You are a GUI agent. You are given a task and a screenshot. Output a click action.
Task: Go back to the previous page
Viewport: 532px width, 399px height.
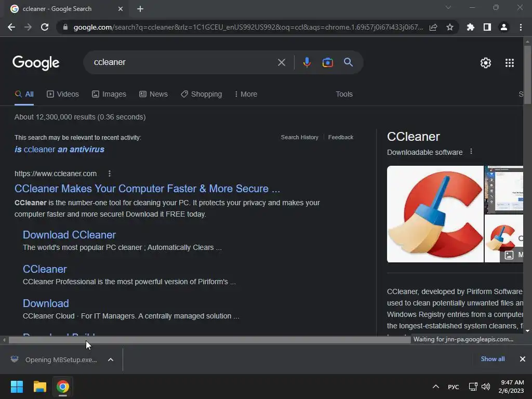point(11,27)
